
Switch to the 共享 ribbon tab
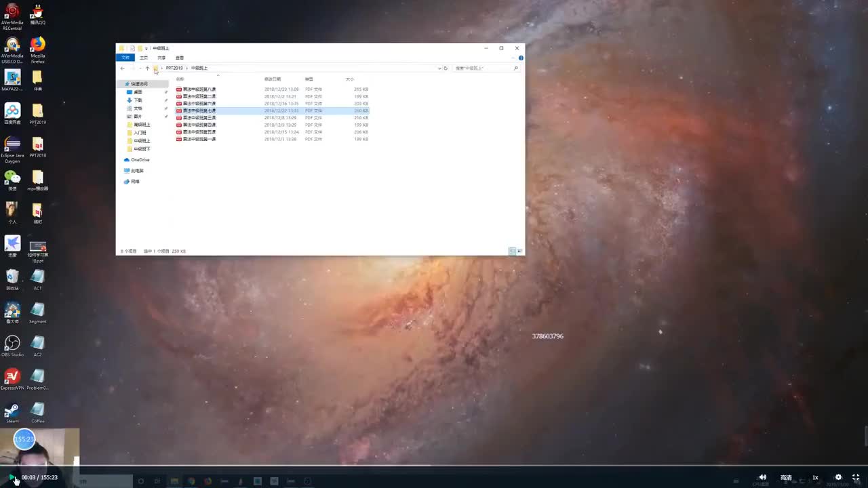click(161, 58)
